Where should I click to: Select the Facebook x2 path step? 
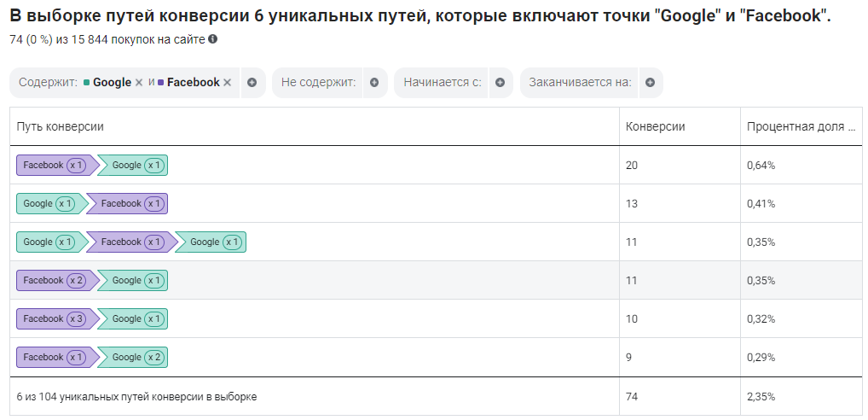57,280
